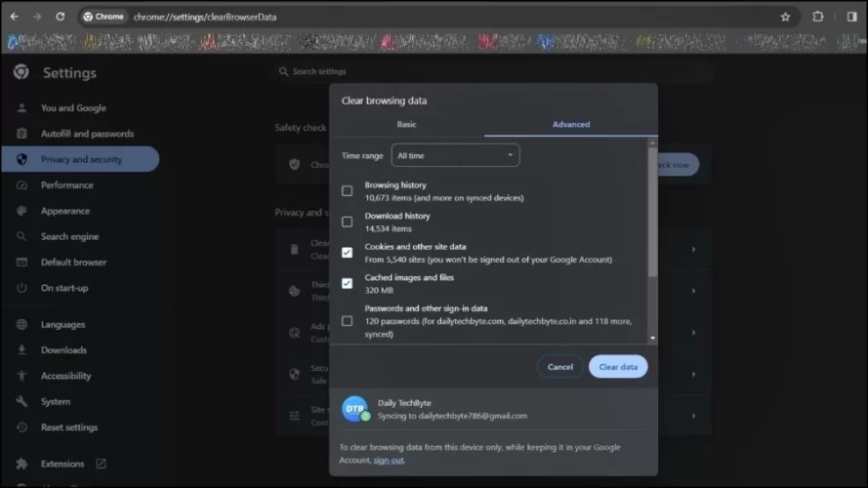Uncheck Cookies and other site data
The width and height of the screenshot is (868, 488).
pos(347,253)
